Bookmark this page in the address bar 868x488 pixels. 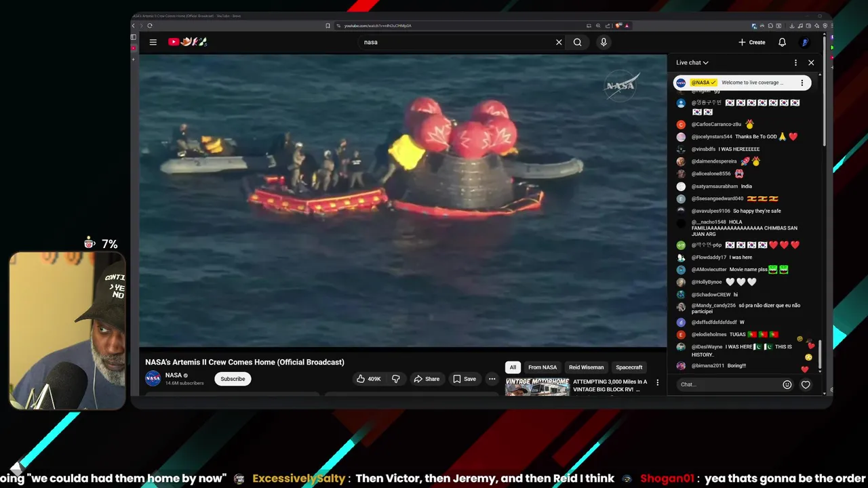(328, 26)
